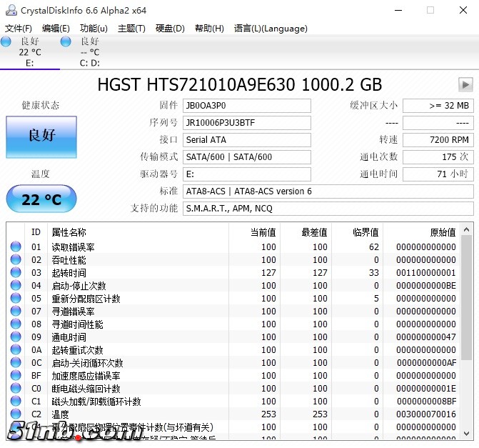Click status orb for attribute C0 断电磁头缩回计数
479x448 pixels.
coord(16,388)
